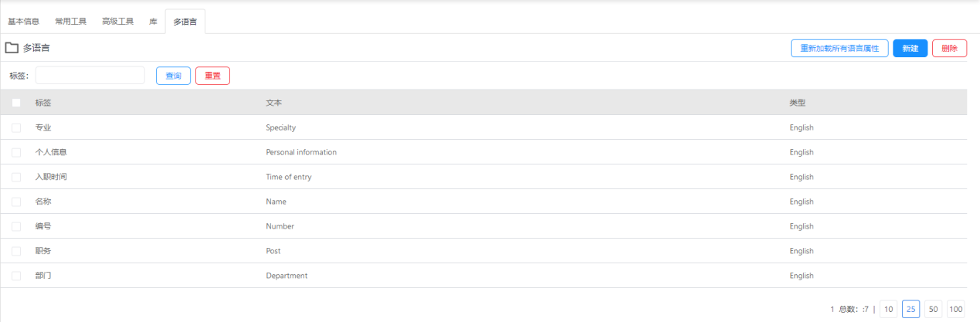
Task: Select the 库 tab
Action: tap(153, 22)
